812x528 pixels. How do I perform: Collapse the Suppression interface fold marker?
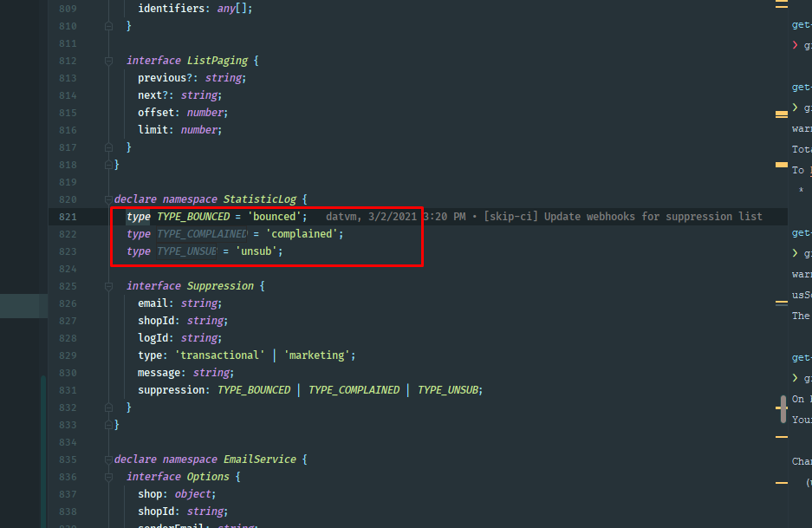[x=109, y=286]
